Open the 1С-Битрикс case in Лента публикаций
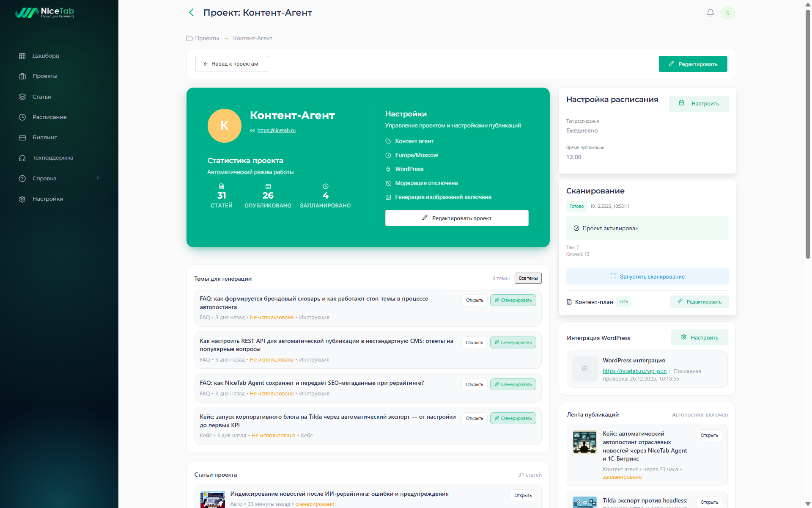812x508 pixels. pos(709,435)
